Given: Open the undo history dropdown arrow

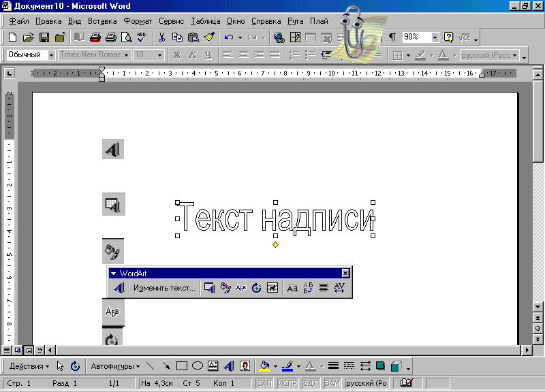Looking at the screenshot, I should coord(240,37).
